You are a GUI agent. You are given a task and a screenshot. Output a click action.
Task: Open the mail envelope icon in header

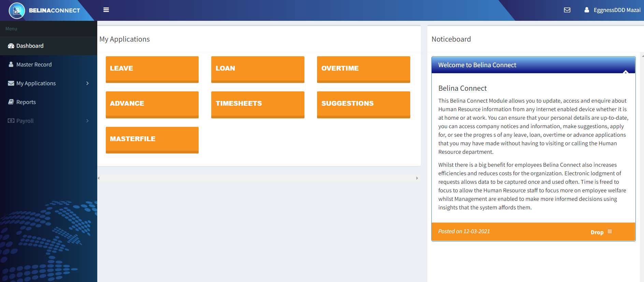[567, 10]
